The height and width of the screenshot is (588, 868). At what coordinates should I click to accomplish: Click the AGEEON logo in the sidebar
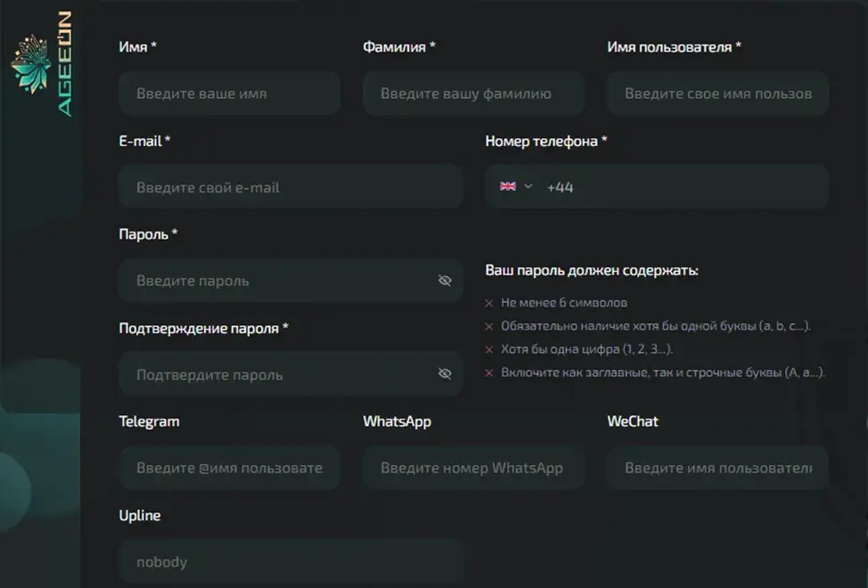point(42,64)
